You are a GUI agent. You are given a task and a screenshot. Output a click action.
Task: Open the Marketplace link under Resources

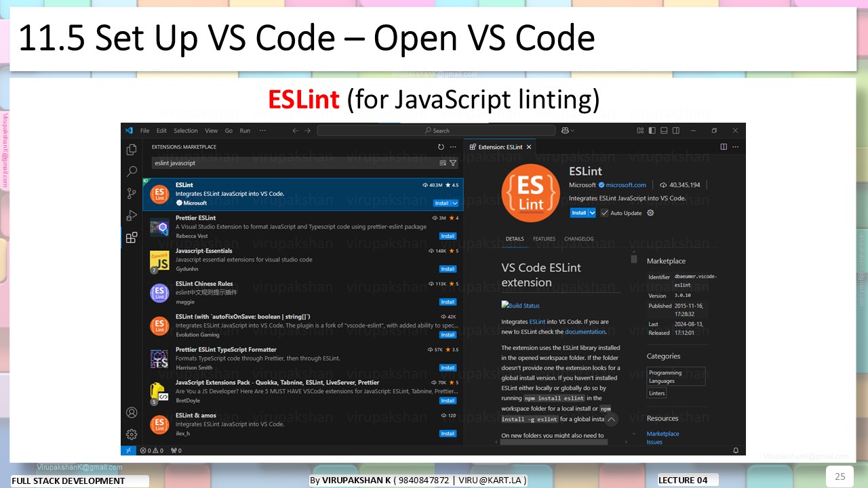(x=663, y=434)
